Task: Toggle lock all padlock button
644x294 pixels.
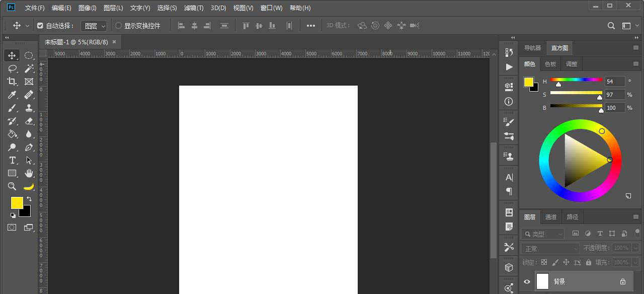Action: pyautogui.click(x=588, y=262)
